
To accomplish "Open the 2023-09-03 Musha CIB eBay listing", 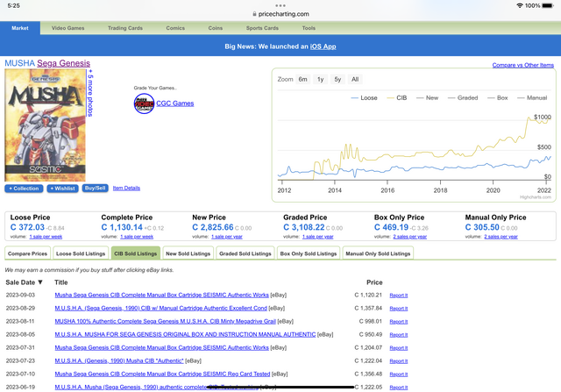I will (x=161, y=295).
